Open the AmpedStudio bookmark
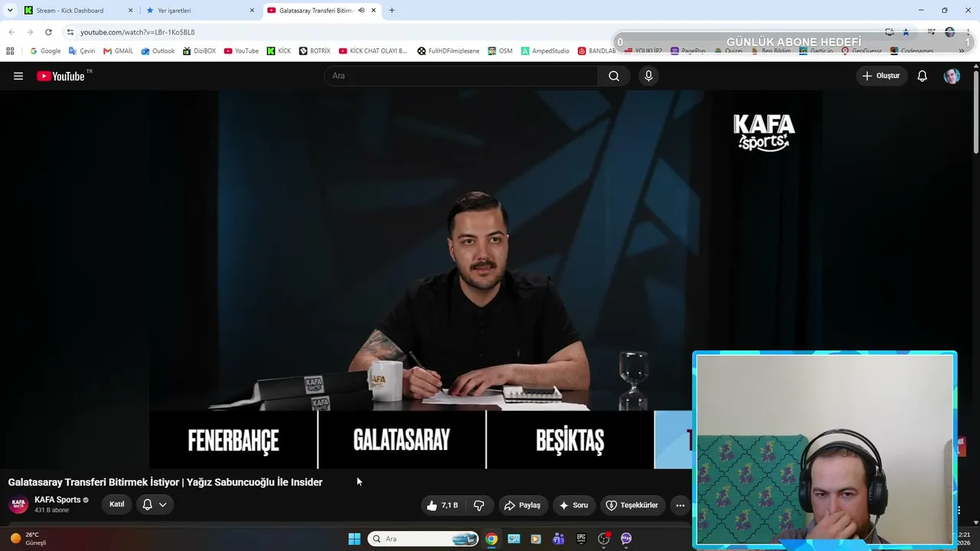 click(545, 51)
